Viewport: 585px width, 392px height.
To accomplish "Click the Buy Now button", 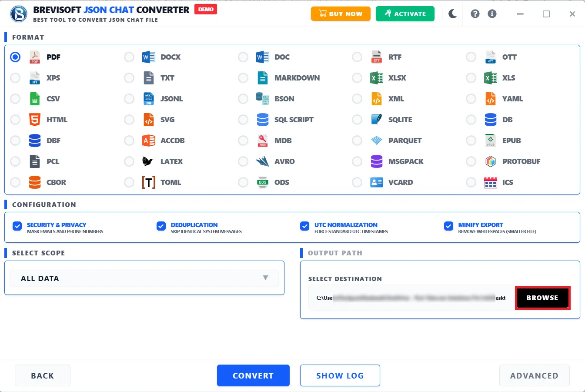I will (341, 14).
